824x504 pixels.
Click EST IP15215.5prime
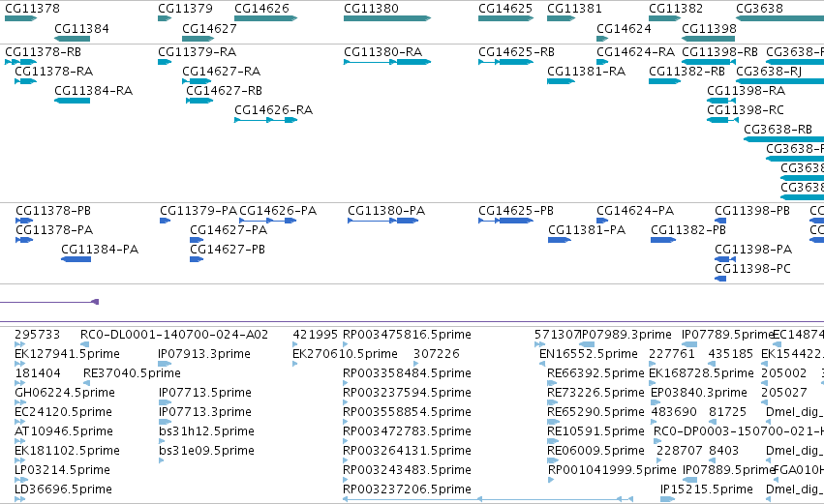(707, 489)
